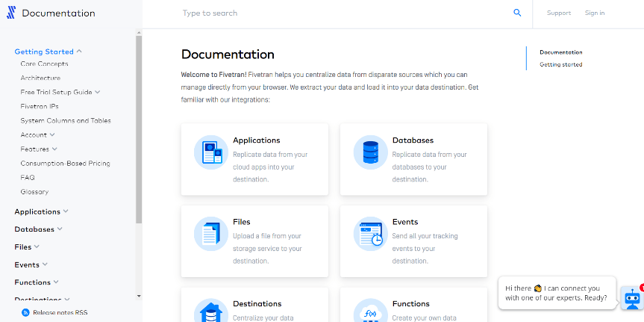Open Core Concepts in the sidebar
Screen dimensions: 644x322
coord(44,64)
